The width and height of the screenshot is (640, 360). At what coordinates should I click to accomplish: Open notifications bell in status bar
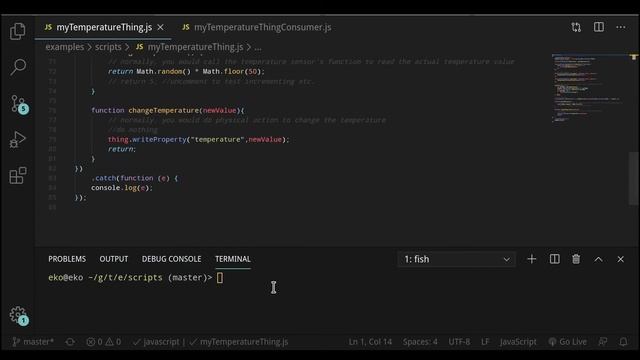[x=623, y=342]
